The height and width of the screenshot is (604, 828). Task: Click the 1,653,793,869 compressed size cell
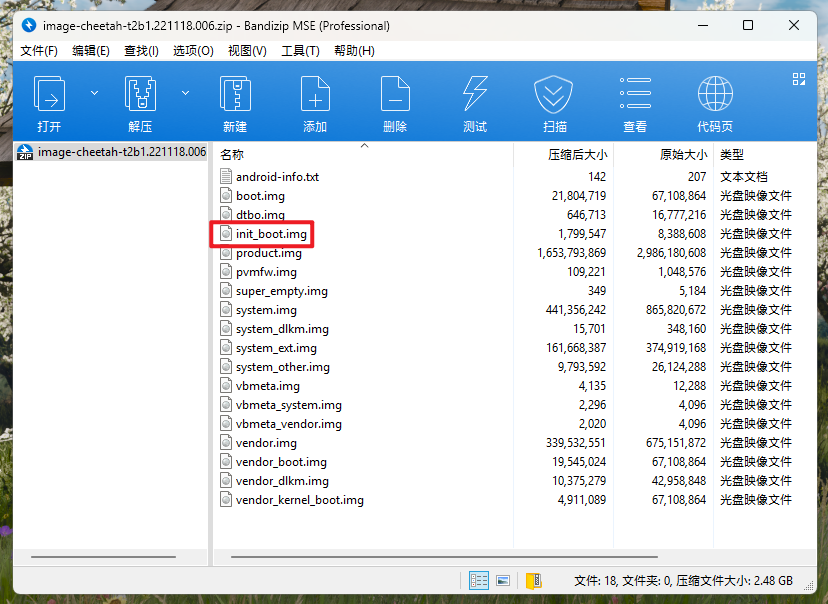pos(571,253)
